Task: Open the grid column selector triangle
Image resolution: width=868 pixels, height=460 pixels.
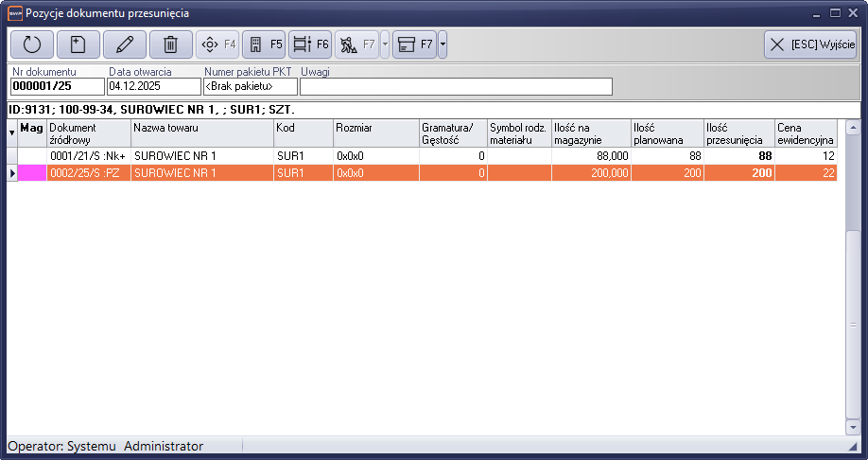Action: [x=11, y=133]
